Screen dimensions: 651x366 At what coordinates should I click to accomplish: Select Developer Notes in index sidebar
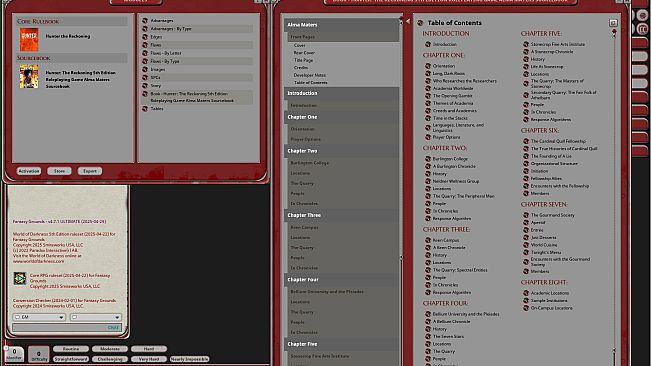[x=309, y=75]
